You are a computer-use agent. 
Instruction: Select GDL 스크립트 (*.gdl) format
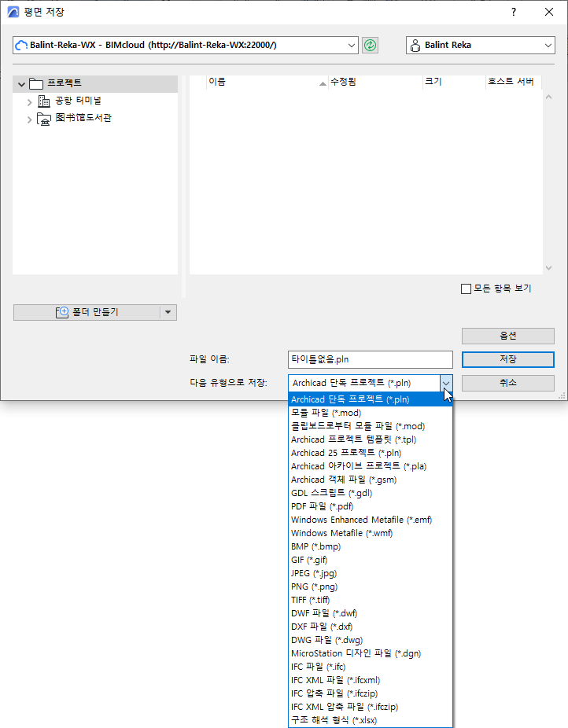point(371,493)
